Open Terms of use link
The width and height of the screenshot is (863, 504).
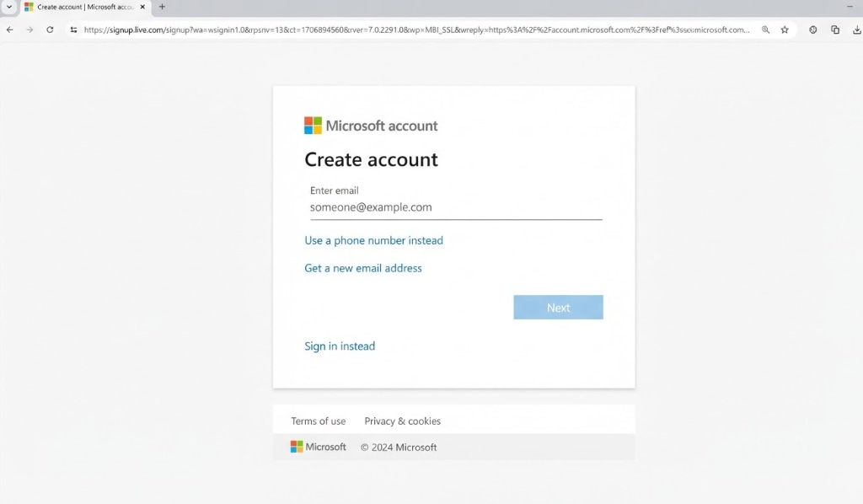click(x=318, y=421)
